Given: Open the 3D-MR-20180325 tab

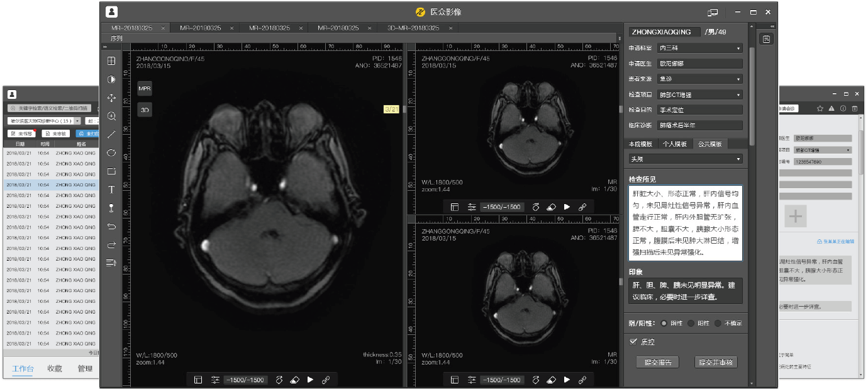Looking at the screenshot, I should pyautogui.click(x=413, y=28).
